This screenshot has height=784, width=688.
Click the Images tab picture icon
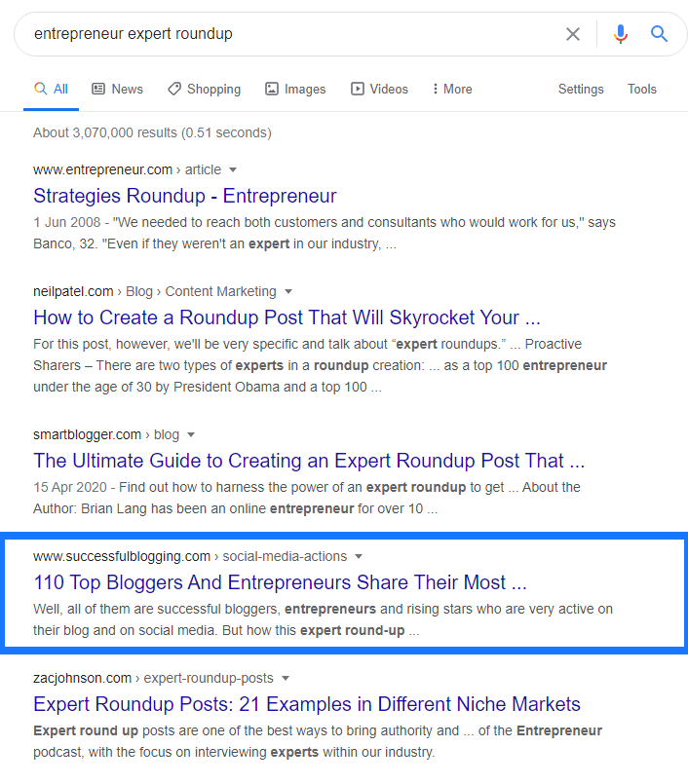(271, 89)
